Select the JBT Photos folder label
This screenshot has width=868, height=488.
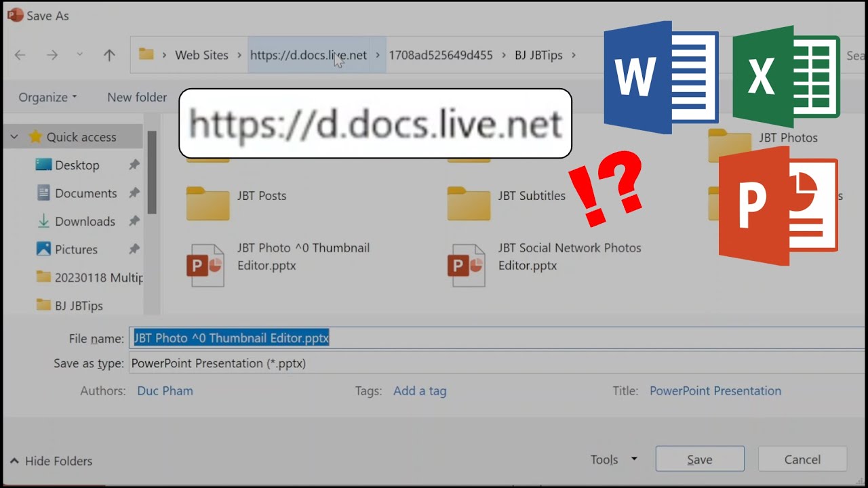(x=788, y=138)
